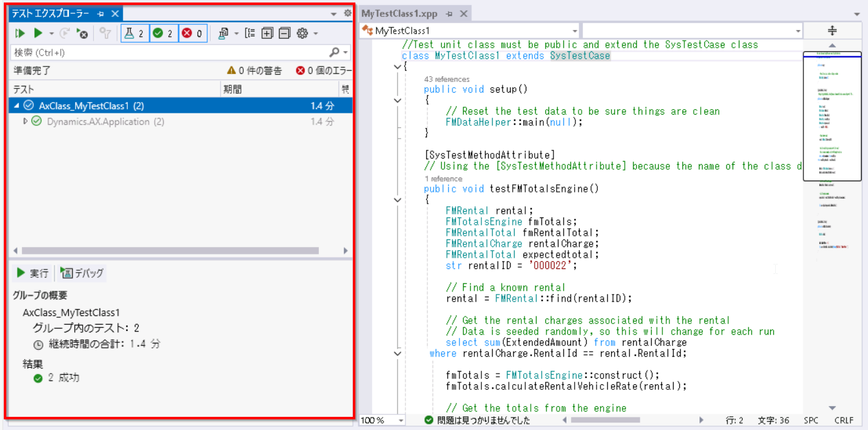Click the SPC indentation indicator
Screen dimensions: 868x430
[x=811, y=421]
